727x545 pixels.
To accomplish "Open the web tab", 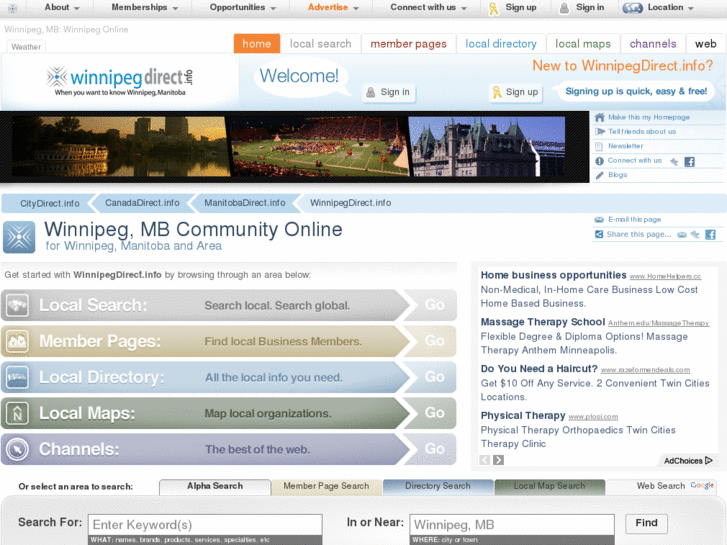I will click(x=705, y=44).
